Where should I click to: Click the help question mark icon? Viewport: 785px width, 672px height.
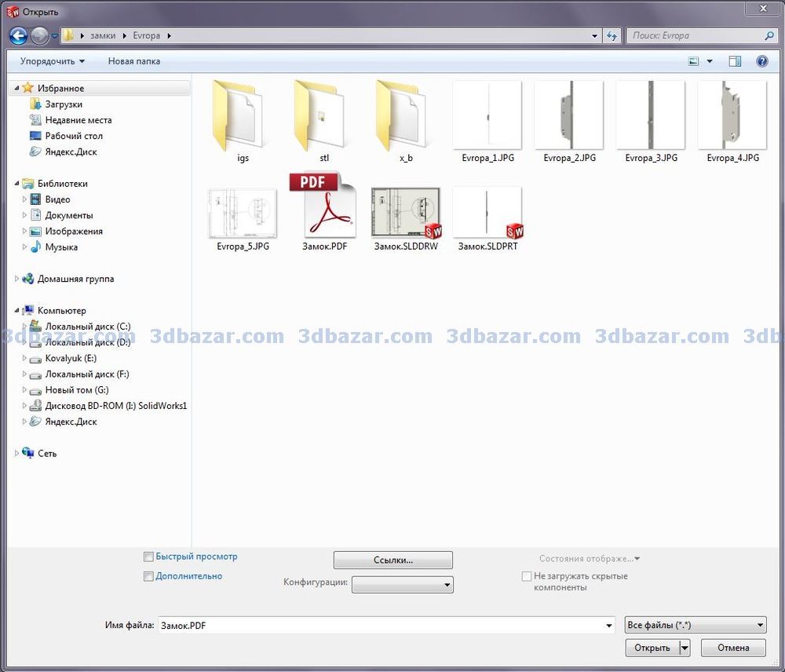pos(761,61)
